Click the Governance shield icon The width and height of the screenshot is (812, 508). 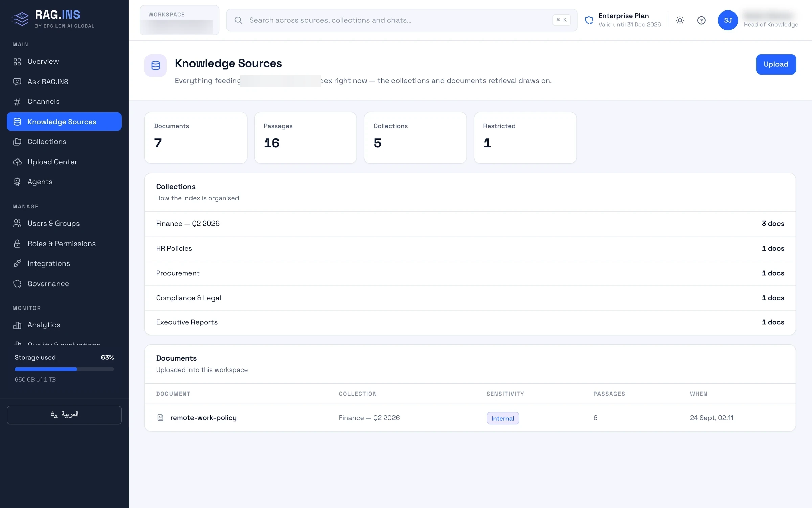point(17,284)
